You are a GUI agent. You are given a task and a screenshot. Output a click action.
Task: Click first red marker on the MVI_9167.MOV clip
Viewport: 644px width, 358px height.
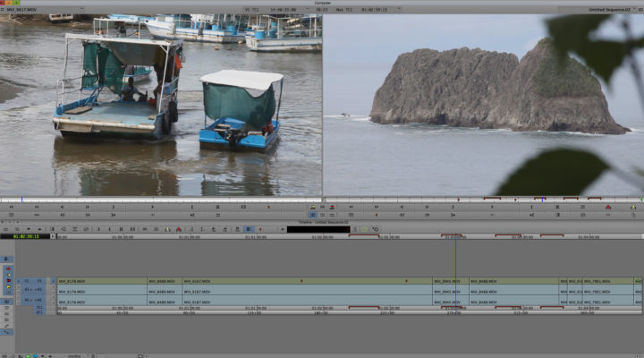click(x=301, y=281)
